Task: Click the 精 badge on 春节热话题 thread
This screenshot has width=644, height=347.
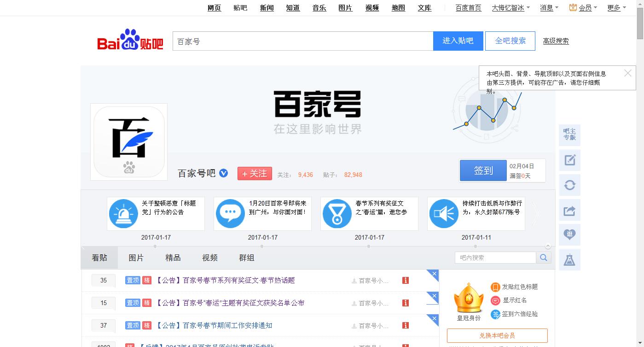Action: coord(147,280)
